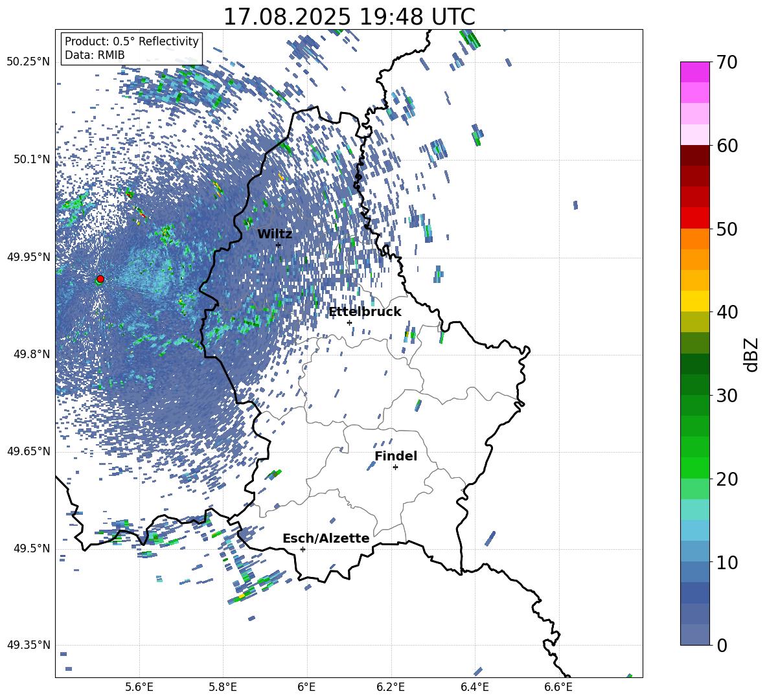Image resolution: width=767 pixels, height=700 pixels.
Task: Click the Ettelbruck cross marker
Action: pos(349,322)
